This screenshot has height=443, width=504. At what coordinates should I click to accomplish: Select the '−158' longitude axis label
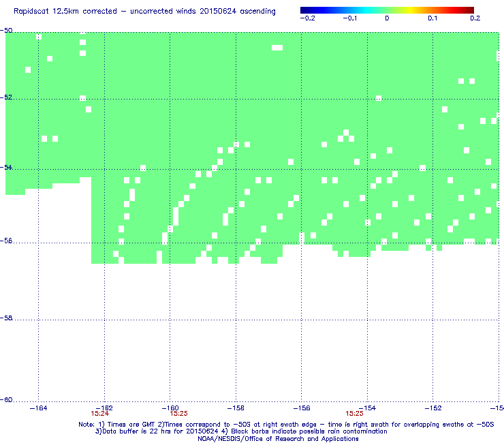coord(236,408)
